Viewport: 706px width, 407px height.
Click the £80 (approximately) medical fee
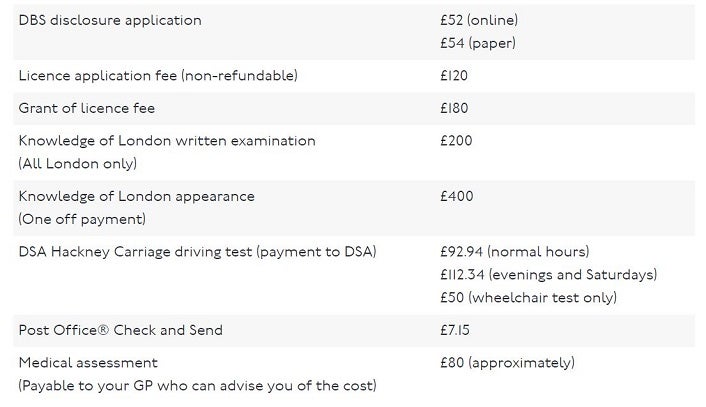tap(507, 362)
